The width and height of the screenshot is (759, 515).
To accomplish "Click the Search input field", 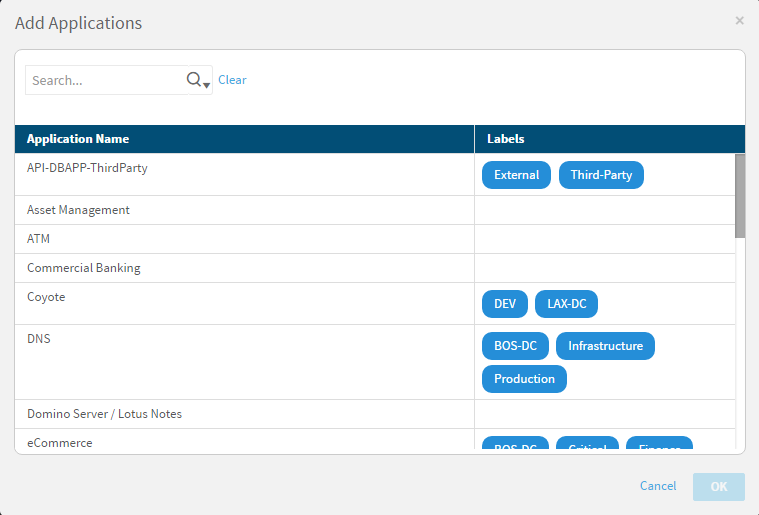I will (x=104, y=80).
